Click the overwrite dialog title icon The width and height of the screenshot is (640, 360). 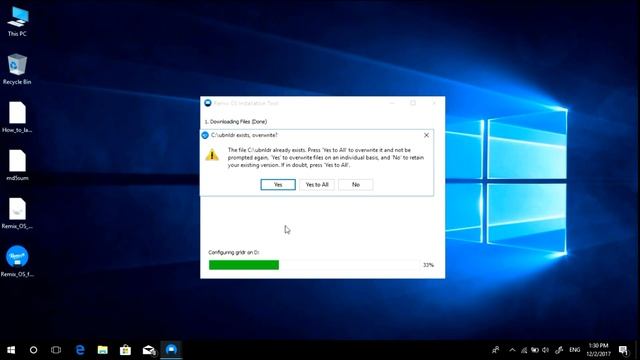pos(205,135)
